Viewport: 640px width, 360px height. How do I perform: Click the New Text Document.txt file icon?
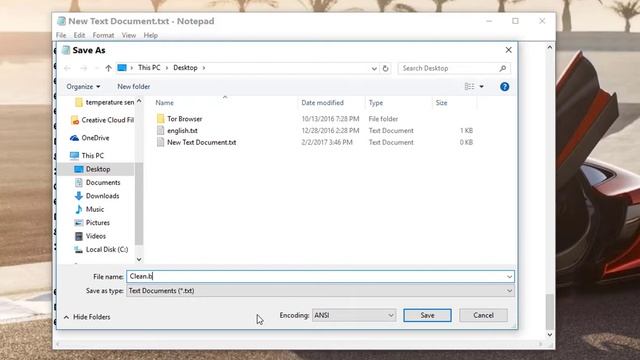(x=160, y=142)
